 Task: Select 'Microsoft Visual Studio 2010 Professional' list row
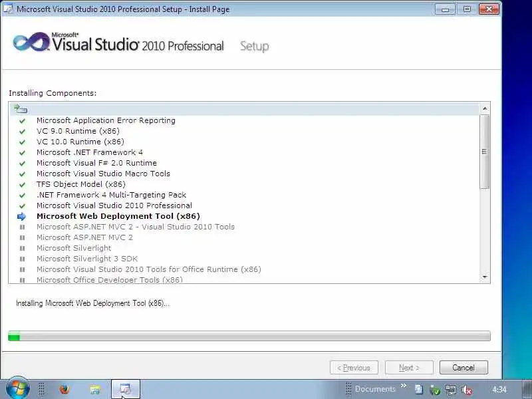click(x=244, y=205)
